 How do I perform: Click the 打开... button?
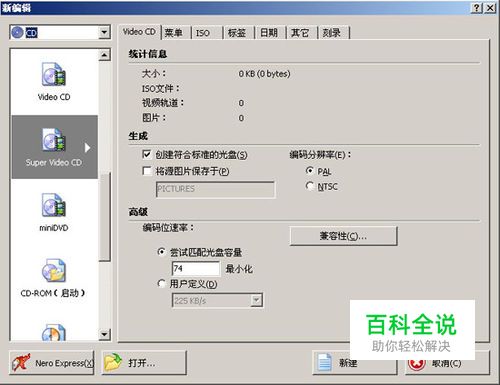click(144, 363)
